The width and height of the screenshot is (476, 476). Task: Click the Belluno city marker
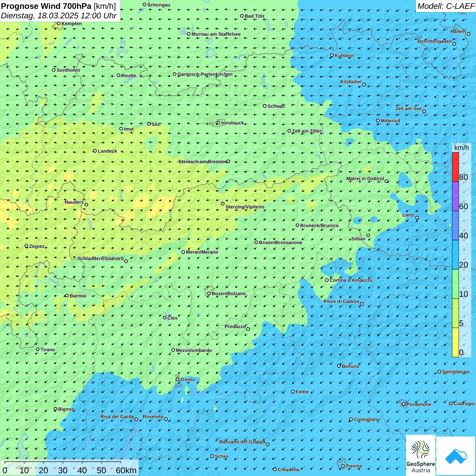click(339, 366)
